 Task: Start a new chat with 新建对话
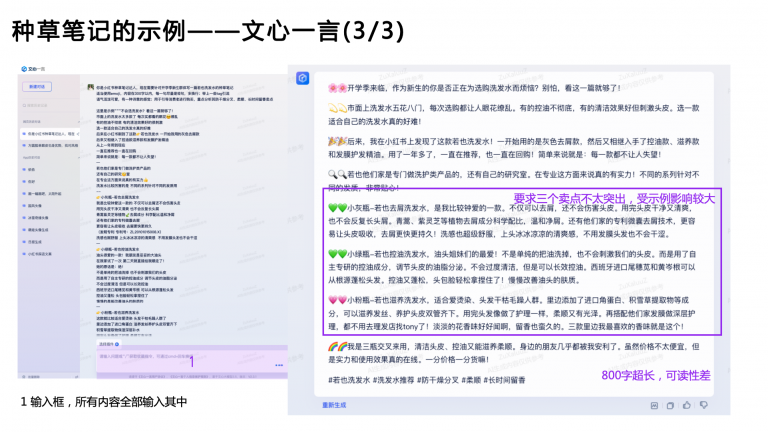pyautogui.click(x=37, y=87)
